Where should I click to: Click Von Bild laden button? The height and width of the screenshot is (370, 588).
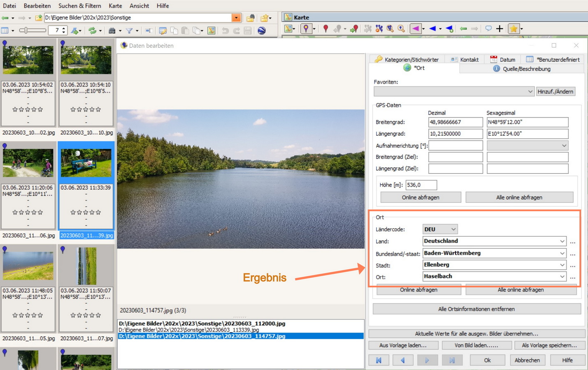click(x=476, y=345)
